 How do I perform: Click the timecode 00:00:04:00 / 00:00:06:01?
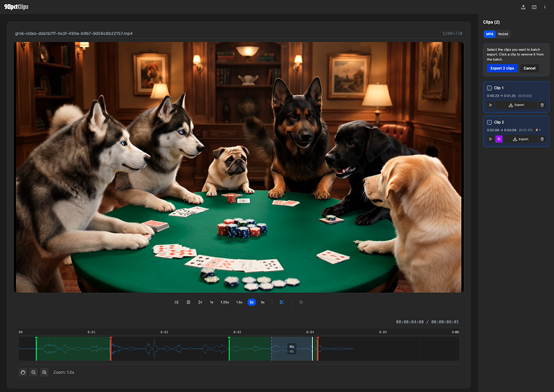pos(427,322)
